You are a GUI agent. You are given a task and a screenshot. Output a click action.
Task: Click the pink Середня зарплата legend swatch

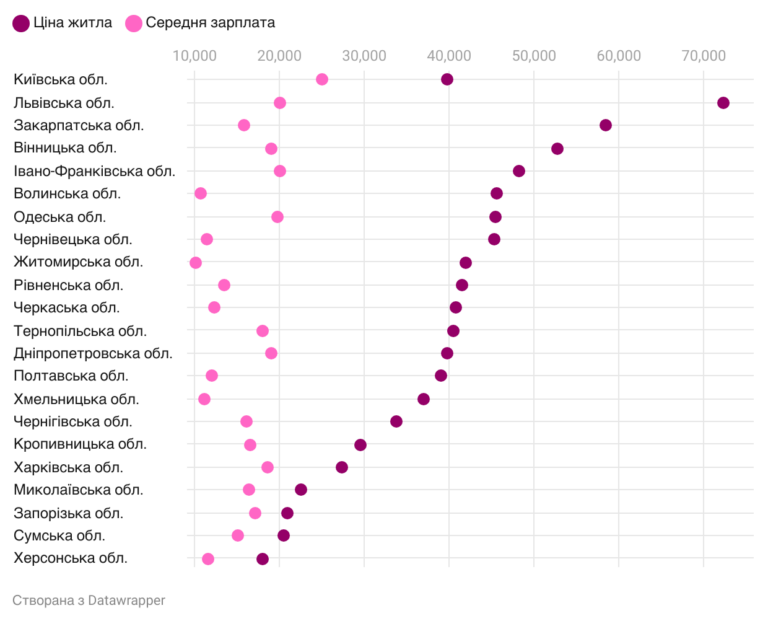[133, 22]
